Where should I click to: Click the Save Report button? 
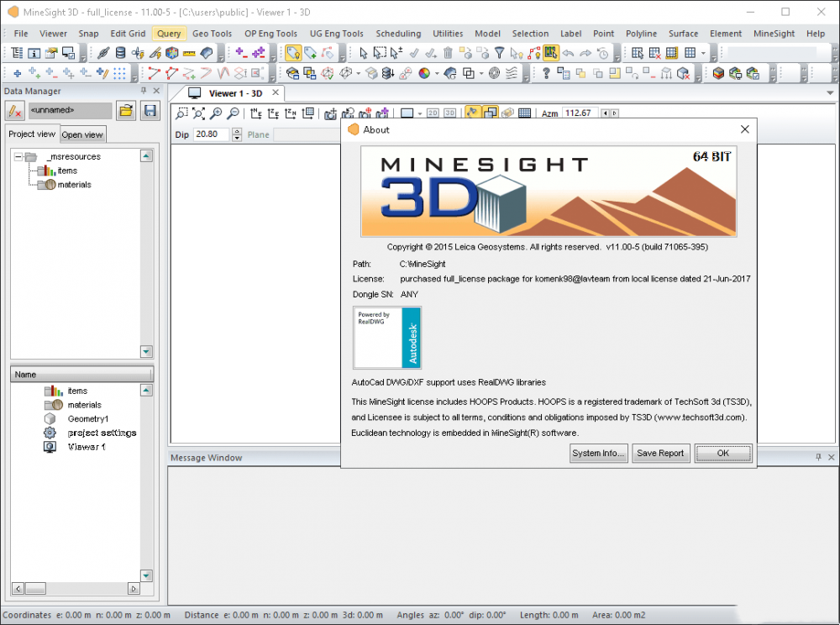660,453
